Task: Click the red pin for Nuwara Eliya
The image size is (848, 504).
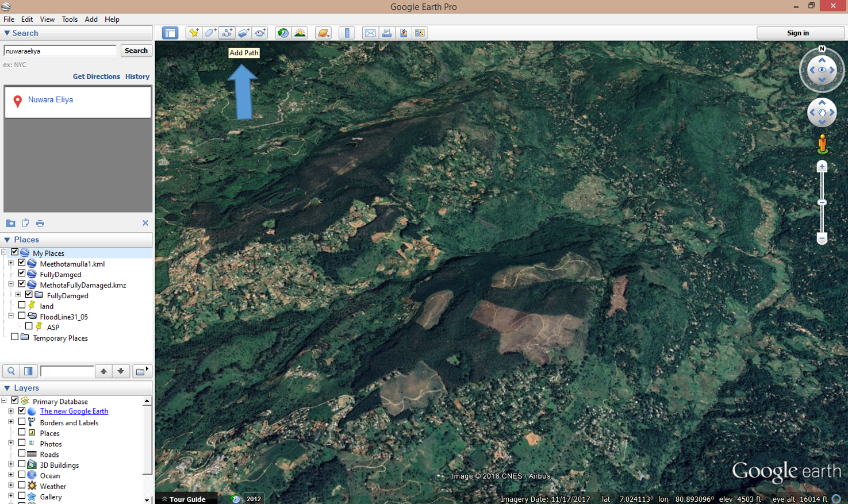Action: click(x=17, y=101)
